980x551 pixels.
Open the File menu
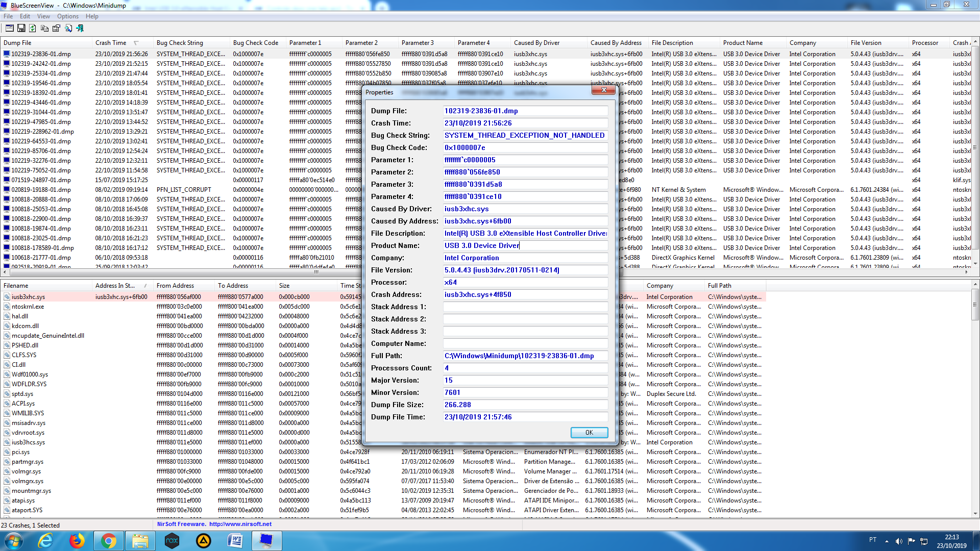click(x=8, y=16)
